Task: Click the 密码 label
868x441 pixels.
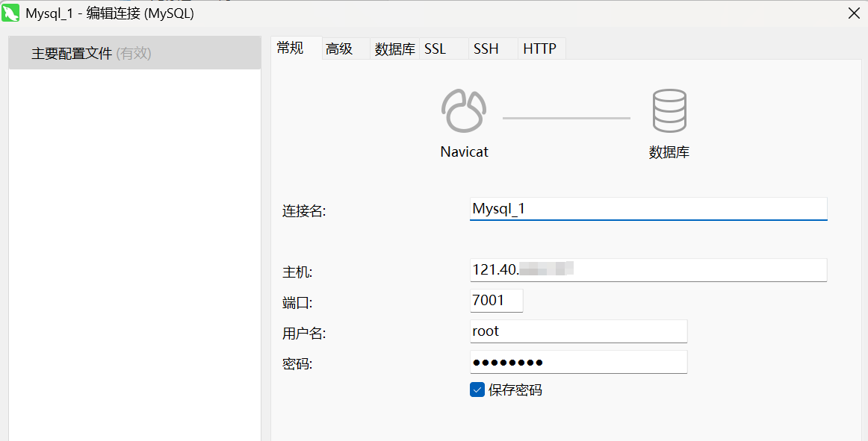Action: (x=297, y=364)
